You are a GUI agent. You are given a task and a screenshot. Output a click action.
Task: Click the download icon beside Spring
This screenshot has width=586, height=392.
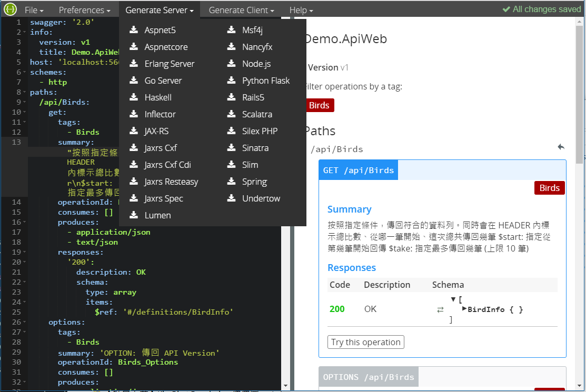(x=231, y=182)
